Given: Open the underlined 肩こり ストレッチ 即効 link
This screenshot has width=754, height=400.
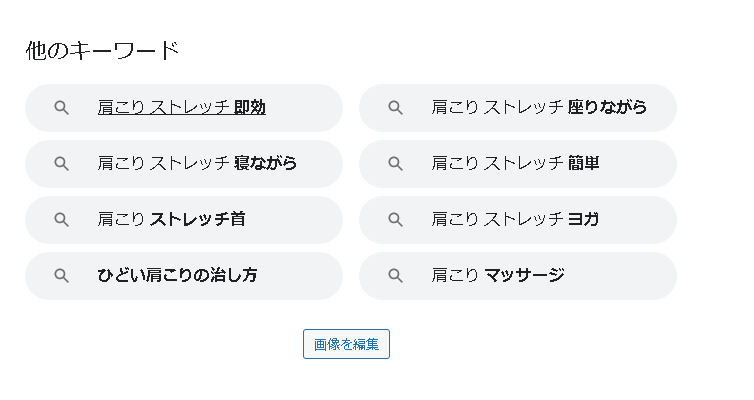Looking at the screenshot, I should point(181,107).
